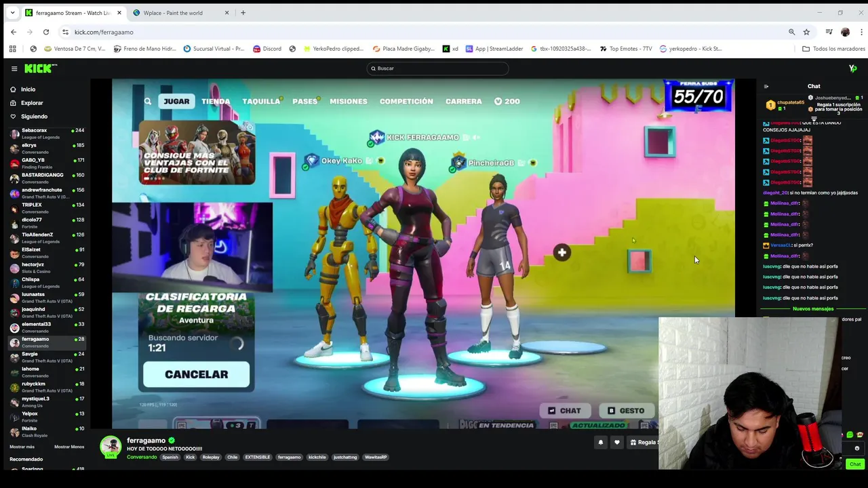Open a new Chrome tab
This screenshot has width=868, height=488.
pyautogui.click(x=243, y=13)
